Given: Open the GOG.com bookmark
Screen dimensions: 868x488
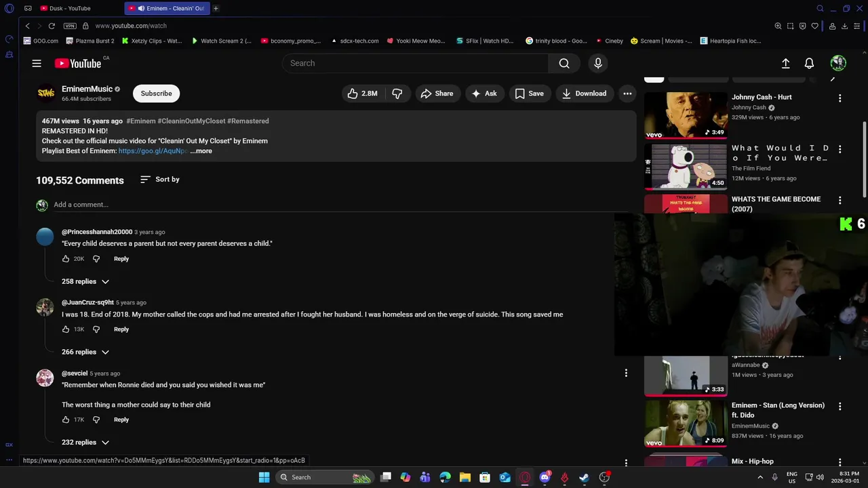Looking at the screenshot, I should [x=41, y=41].
